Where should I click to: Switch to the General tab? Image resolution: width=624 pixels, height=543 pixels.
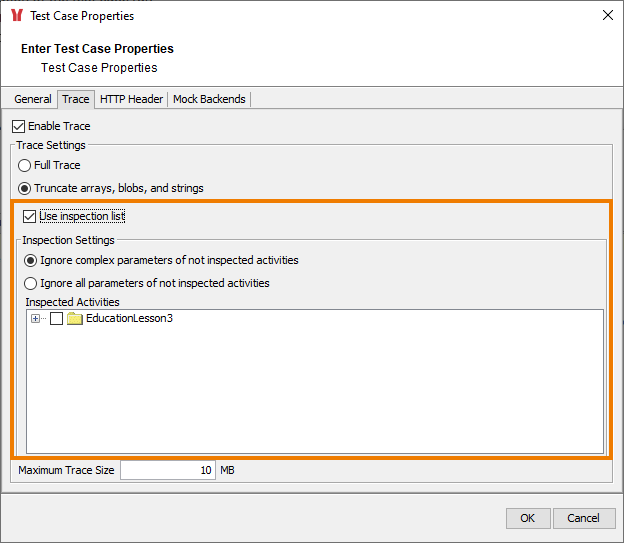(33, 99)
